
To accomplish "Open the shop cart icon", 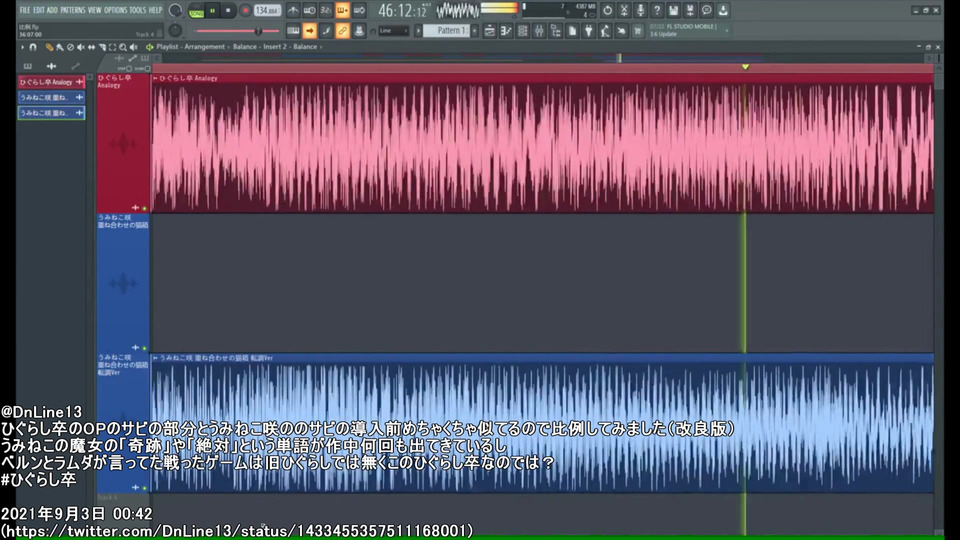I will (638, 31).
